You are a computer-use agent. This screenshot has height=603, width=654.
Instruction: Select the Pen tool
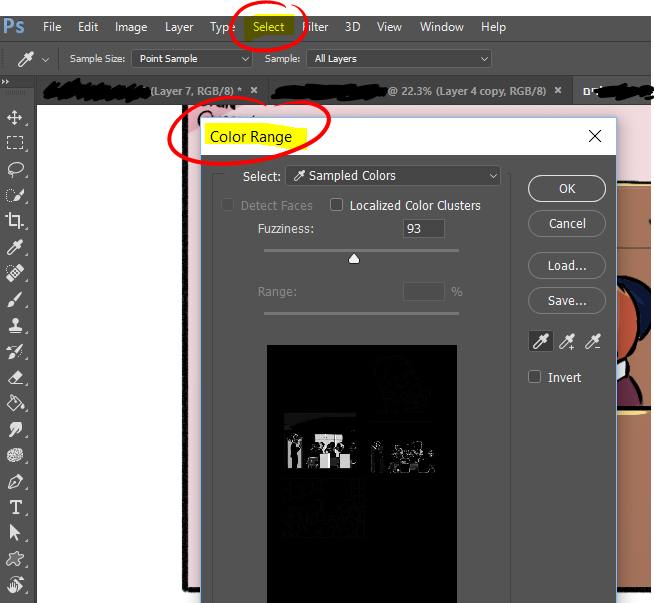pyautogui.click(x=15, y=482)
